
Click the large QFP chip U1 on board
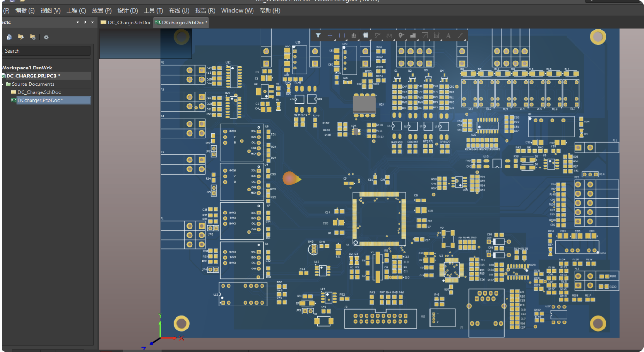[x=379, y=219]
